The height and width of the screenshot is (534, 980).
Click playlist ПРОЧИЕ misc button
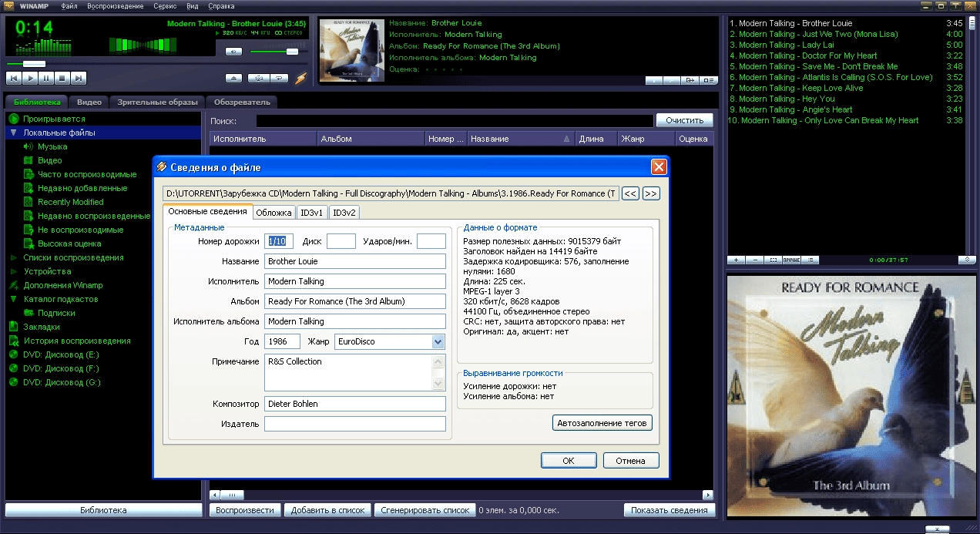[x=791, y=260]
